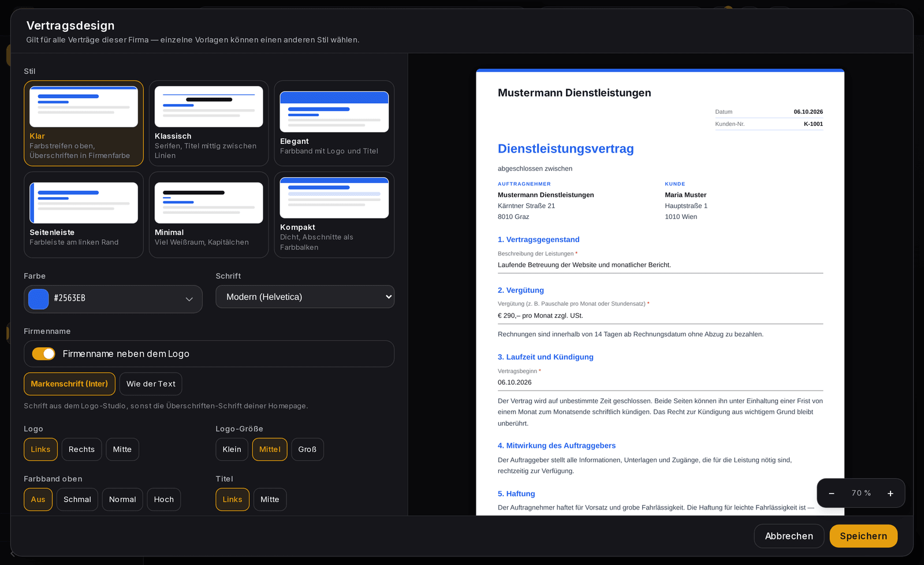Click the 5. Haftung heading
Viewport: 924px width, 565px height.
pos(516,494)
